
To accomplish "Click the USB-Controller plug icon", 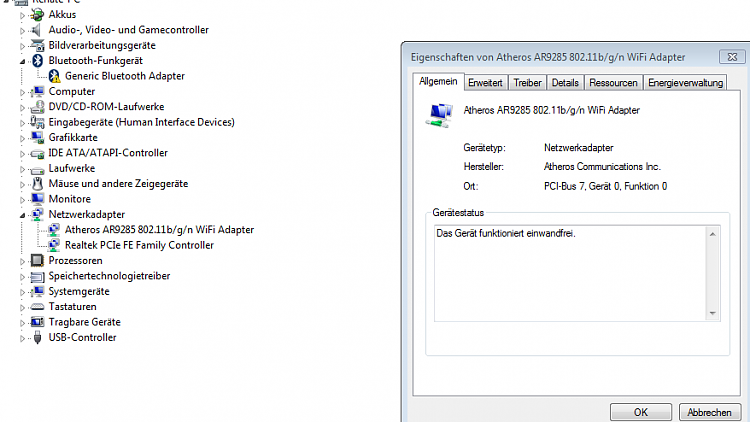I will (37, 337).
